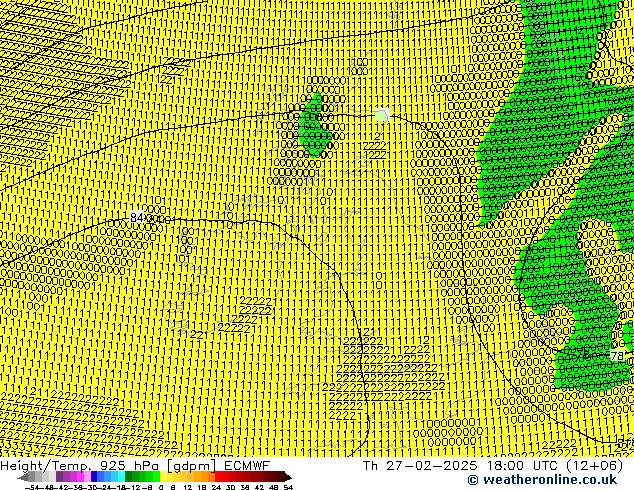Click the gray arrow at legend's cold end

(23, 477)
